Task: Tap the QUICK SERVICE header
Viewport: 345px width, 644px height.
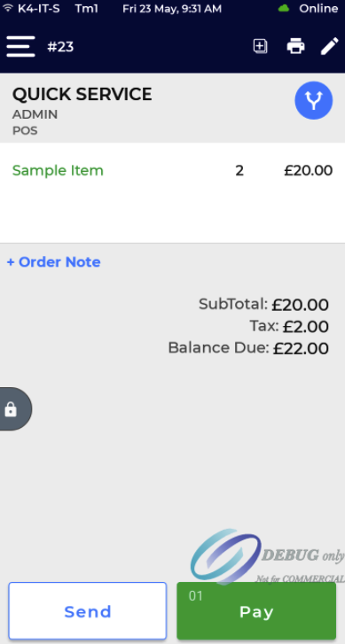Action: tap(82, 95)
